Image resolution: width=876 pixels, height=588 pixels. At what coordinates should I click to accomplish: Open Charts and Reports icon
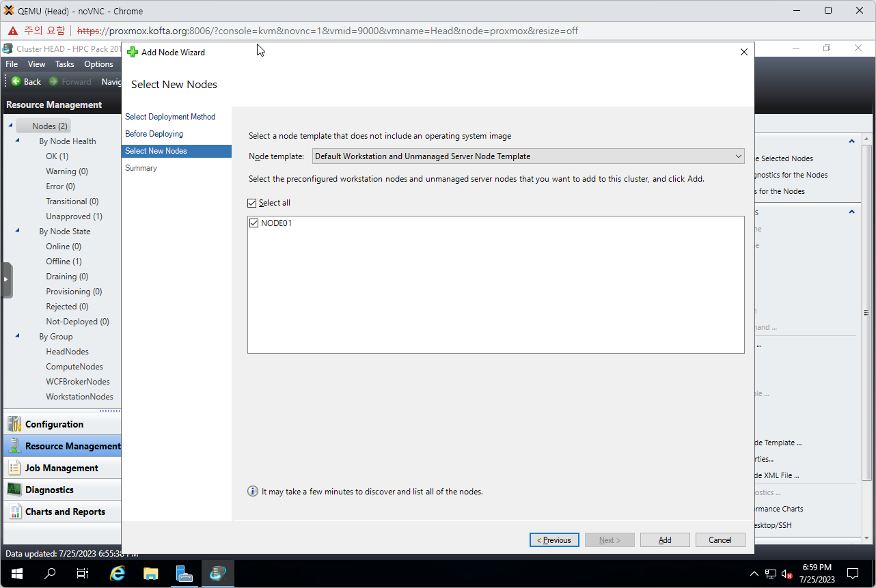14,512
